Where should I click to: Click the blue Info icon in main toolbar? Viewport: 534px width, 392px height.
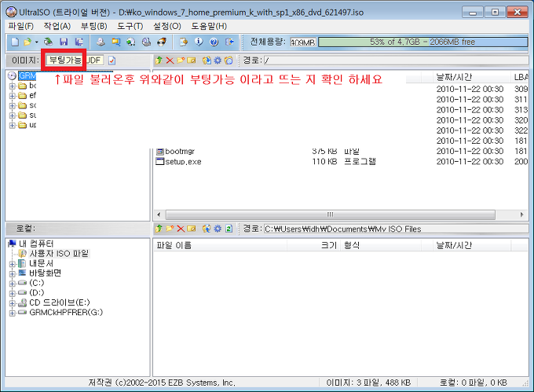pos(199,42)
